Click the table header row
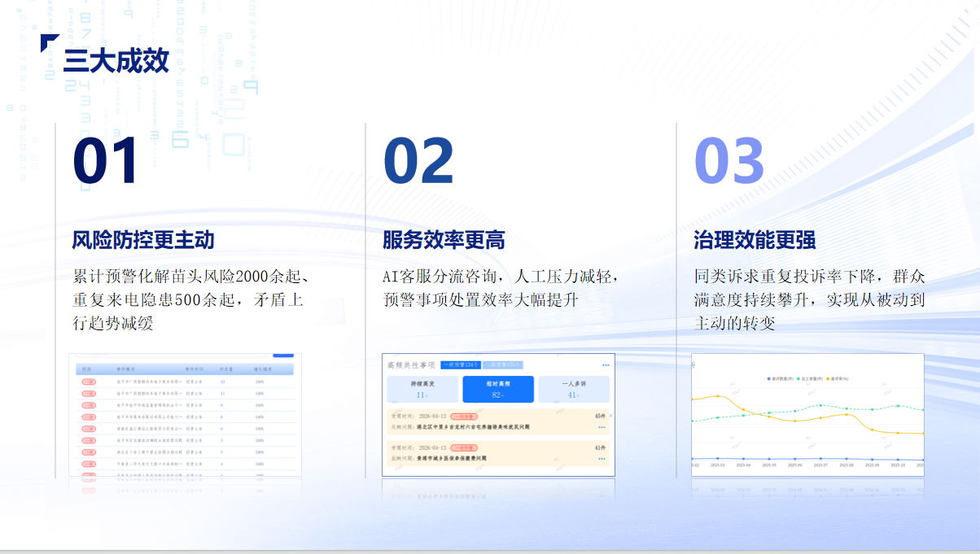The width and height of the screenshot is (980, 554). tap(185, 369)
